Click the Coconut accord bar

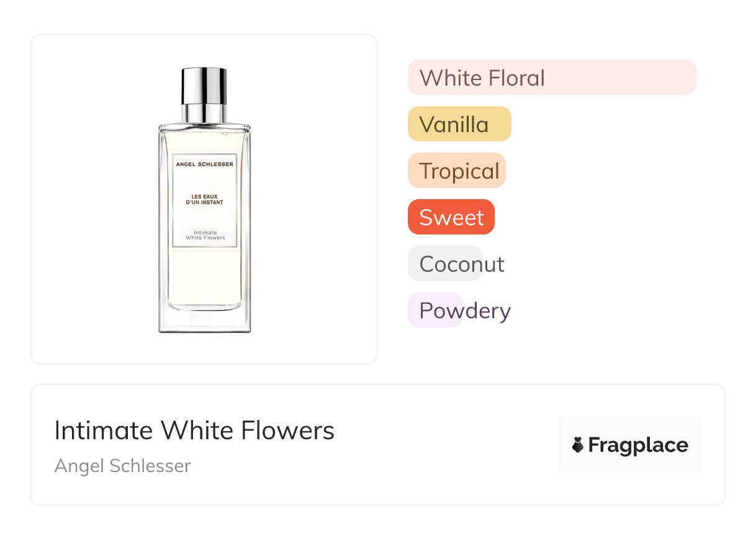[444, 264]
